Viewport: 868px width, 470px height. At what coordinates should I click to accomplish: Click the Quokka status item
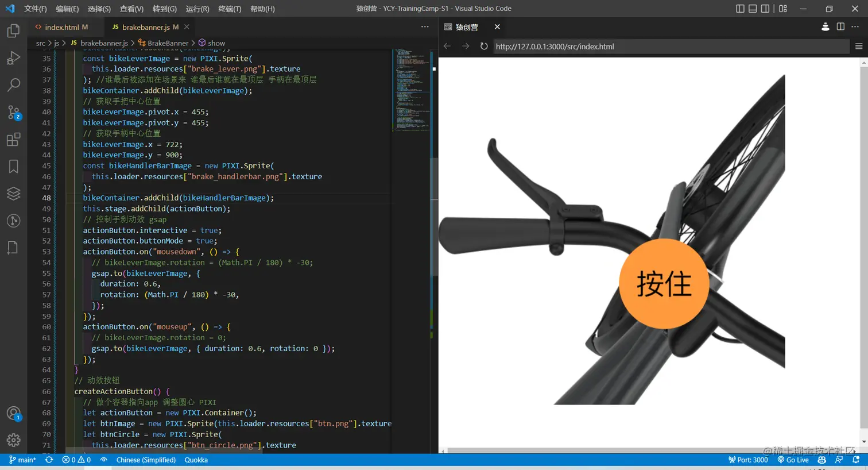click(196, 460)
